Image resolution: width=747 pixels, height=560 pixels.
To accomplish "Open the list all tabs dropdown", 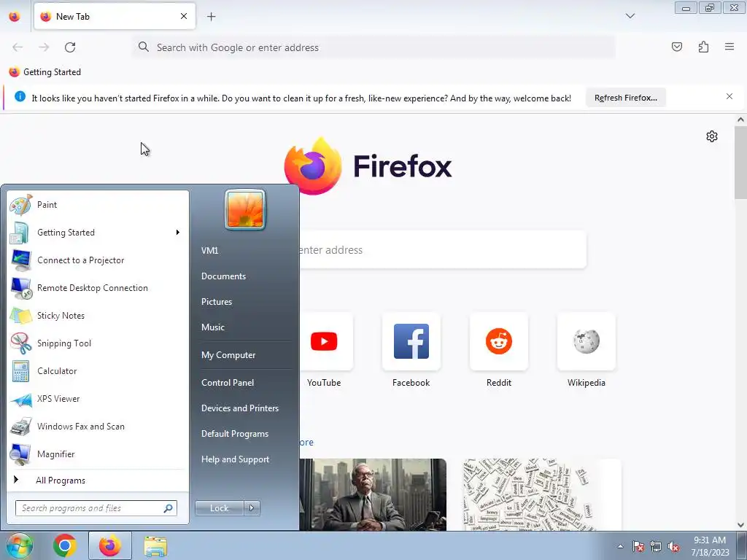I will tap(630, 16).
